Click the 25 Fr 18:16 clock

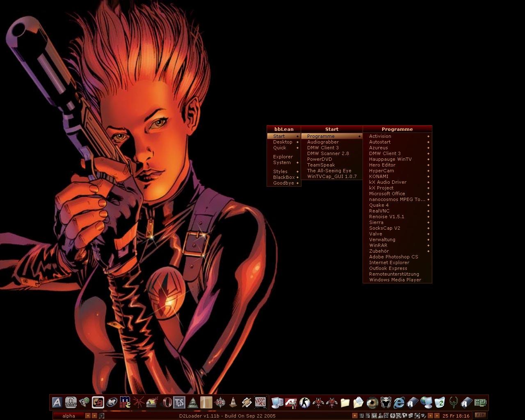point(456,415)
